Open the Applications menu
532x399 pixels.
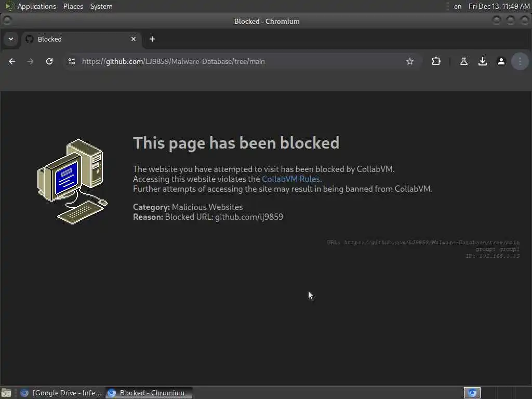pyautogui.click(x=37, y=6)
